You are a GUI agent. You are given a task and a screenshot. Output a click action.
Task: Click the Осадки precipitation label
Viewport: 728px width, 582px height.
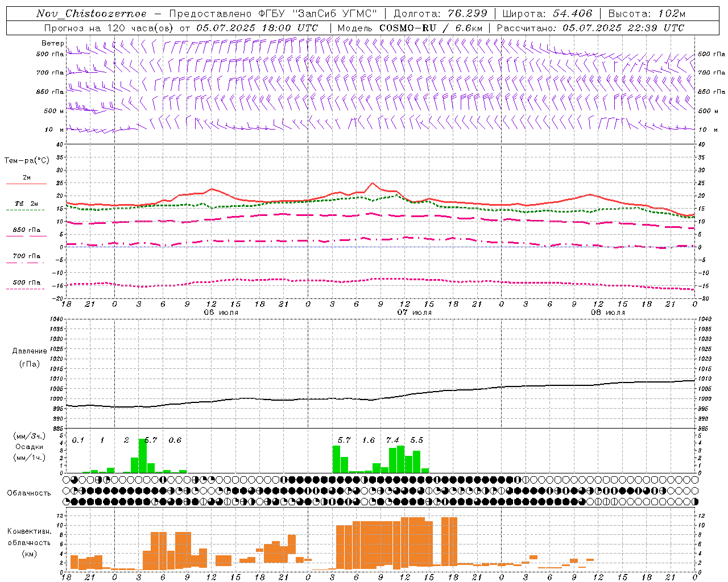[30, 447]
